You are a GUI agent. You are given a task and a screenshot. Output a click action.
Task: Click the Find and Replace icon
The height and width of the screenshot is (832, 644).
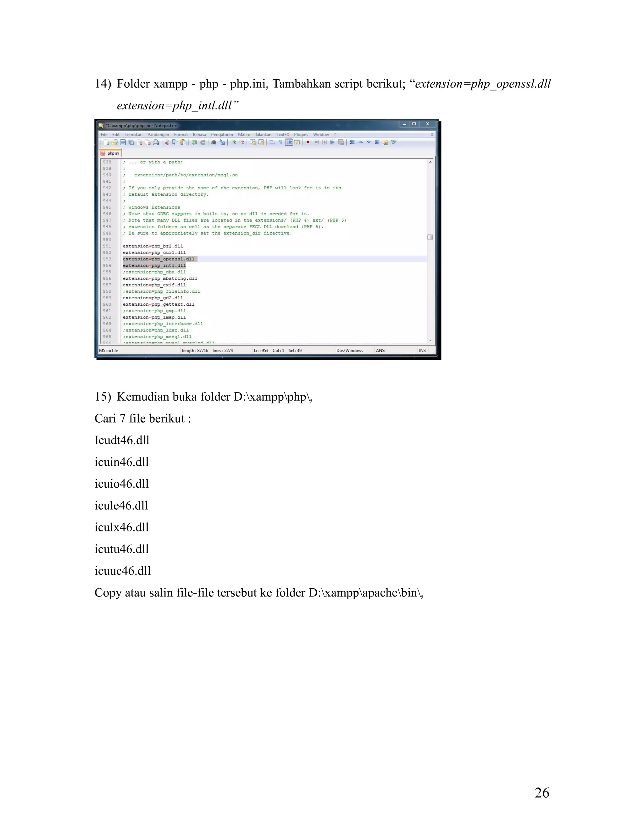pyautogui.click(x=223, y=142)
